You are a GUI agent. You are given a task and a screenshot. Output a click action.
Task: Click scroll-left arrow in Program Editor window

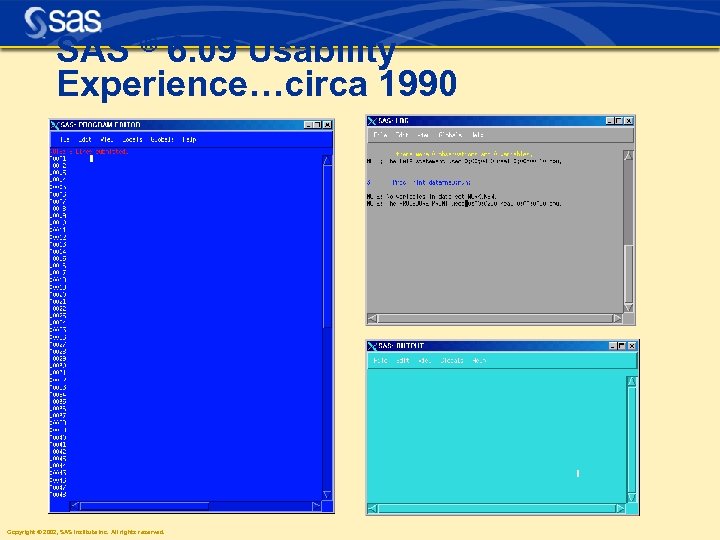[75, 506]
